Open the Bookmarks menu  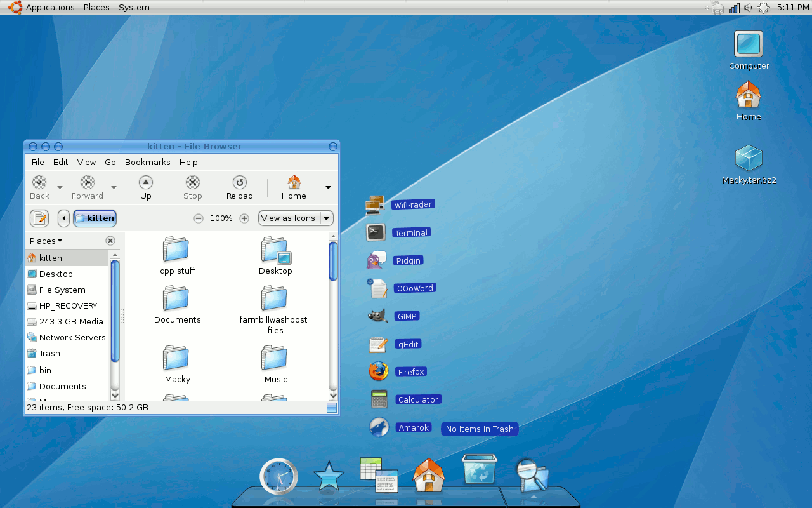point(148,163)
